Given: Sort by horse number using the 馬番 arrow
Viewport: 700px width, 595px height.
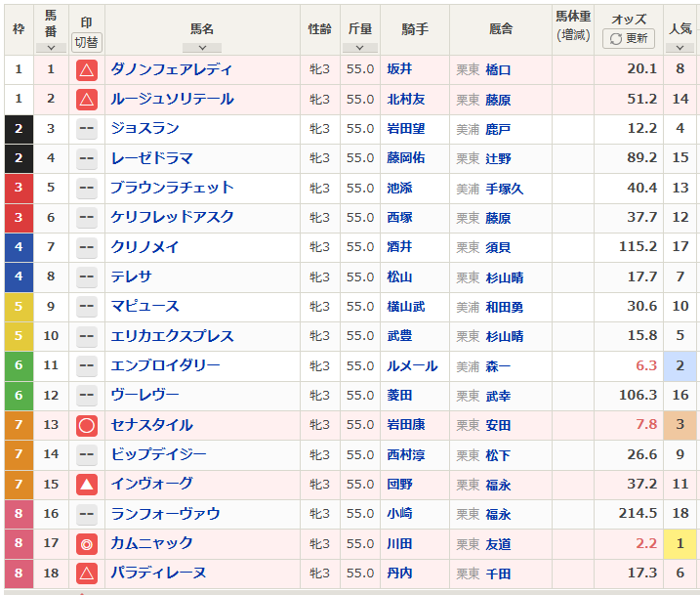Looking at the screenshot, I should (x=51, y=47).
